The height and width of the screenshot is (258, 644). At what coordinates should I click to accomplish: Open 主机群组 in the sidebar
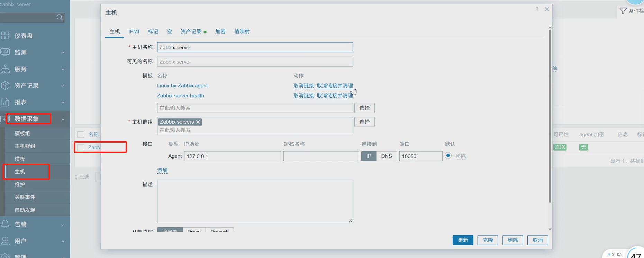(25, 146)
